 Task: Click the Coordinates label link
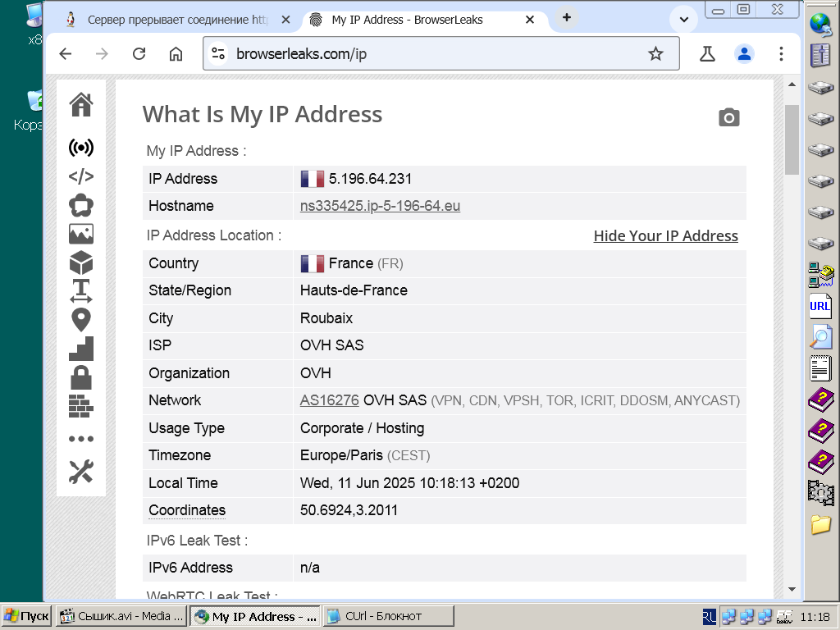click(187, 510)
